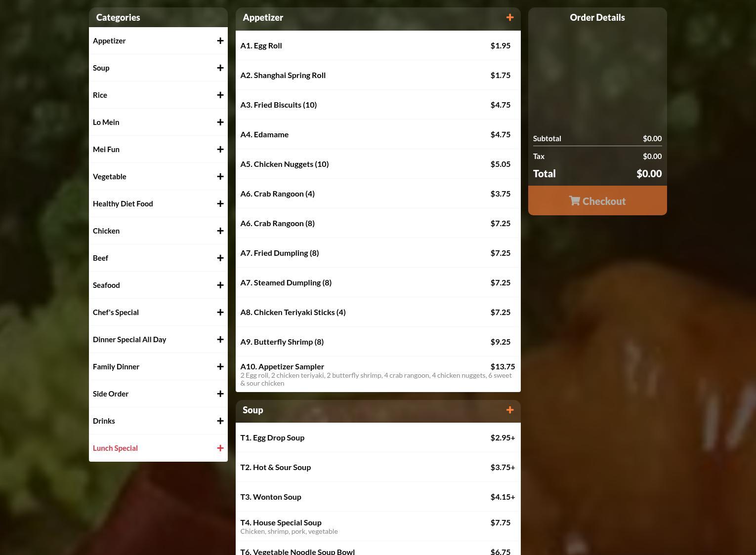756x555 pixels.
Task: Click the plus icon beside Appetizer category
Action: 220,41
